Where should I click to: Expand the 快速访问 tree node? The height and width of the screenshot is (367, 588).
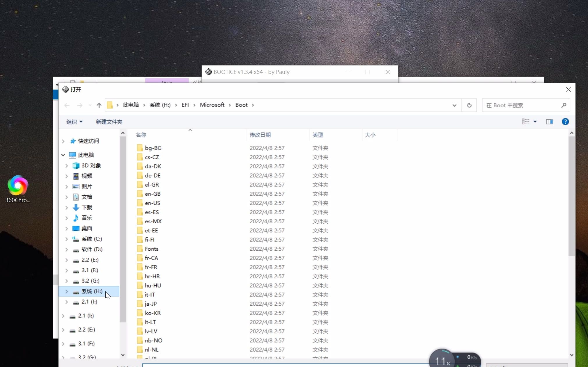pos(63,141)
